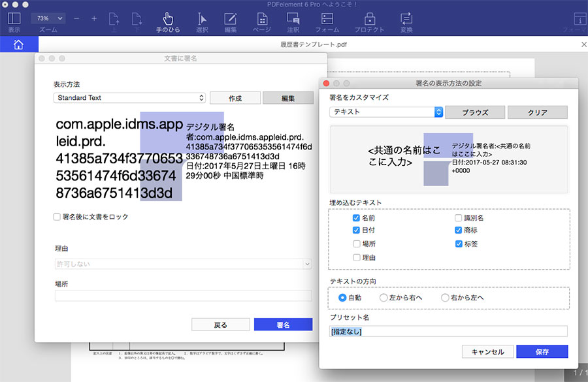588x382 pixels.
Task: Open the Standard Text display method dropdown
Action: [x=129, y=98]
